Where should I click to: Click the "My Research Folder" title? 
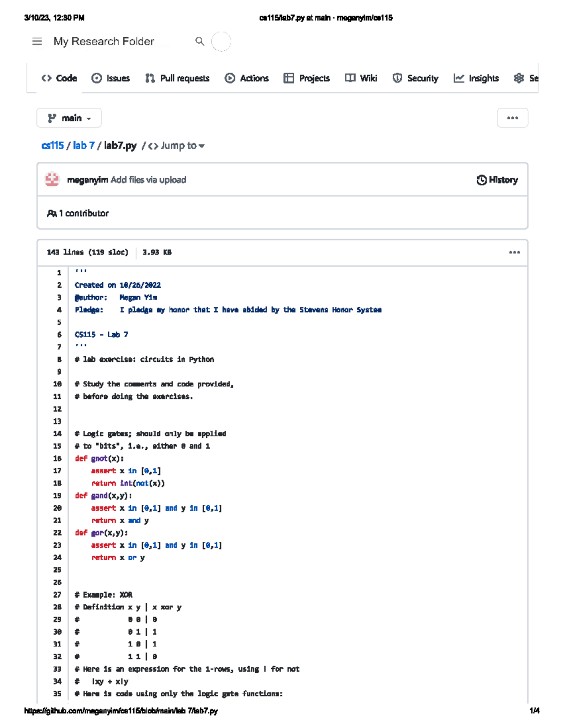104,41
